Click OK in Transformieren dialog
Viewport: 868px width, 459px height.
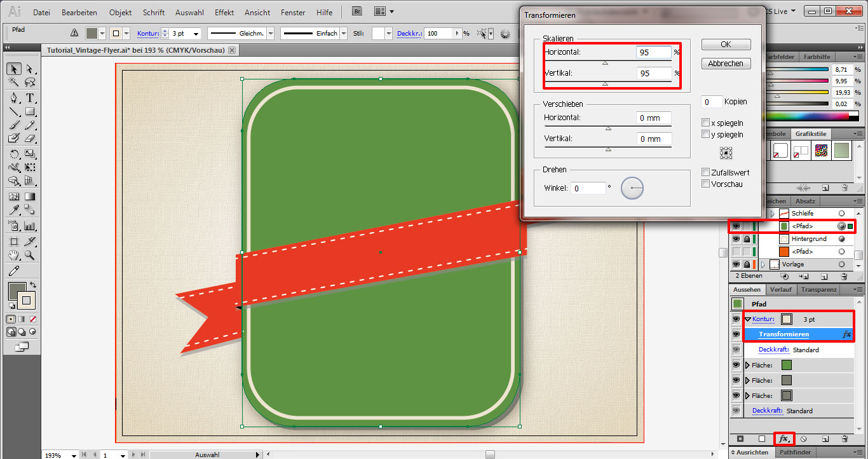point(726,45)
